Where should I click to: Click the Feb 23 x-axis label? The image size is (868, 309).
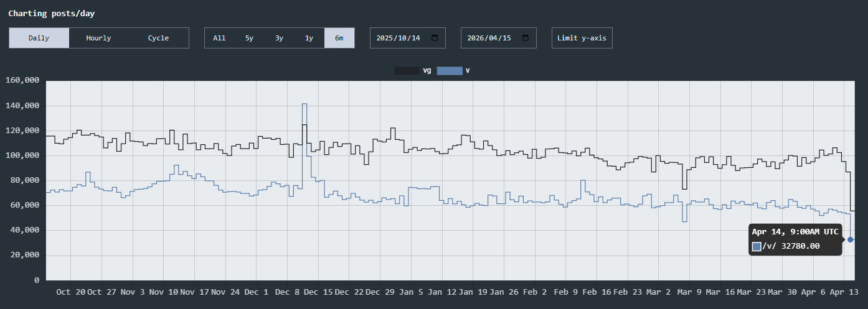[x=628, y=292]
